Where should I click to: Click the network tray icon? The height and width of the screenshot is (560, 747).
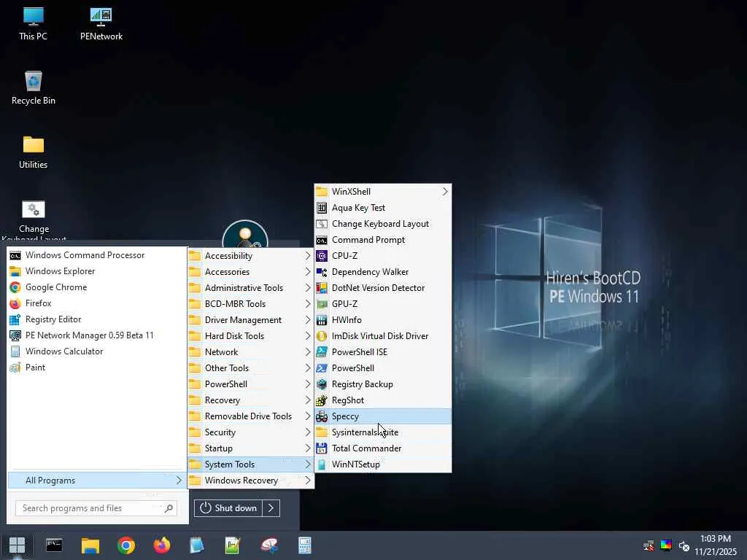click(x=649, y=545)
